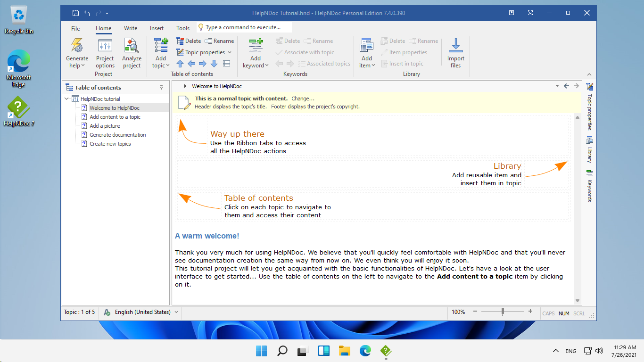Click the spell check icon in status bar

click(x=107, y=312)
